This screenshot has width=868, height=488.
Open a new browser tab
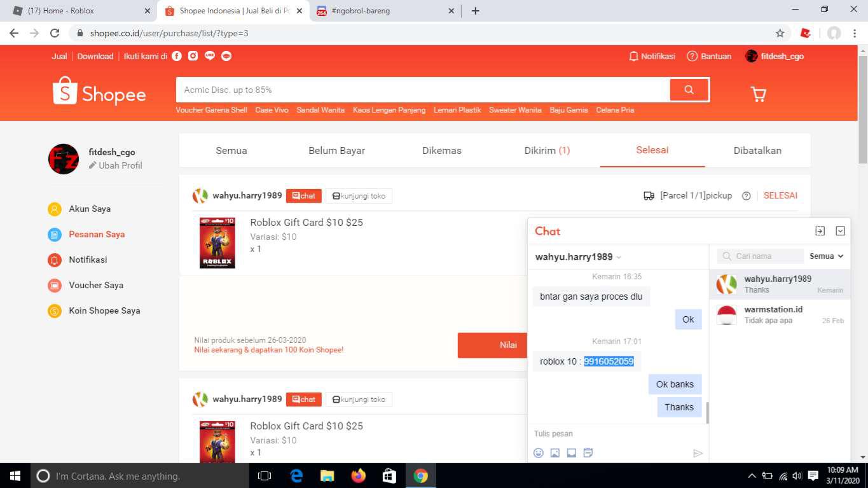[x=475, y=11]
